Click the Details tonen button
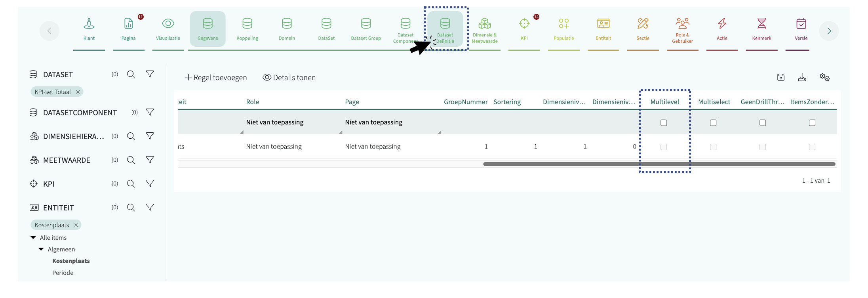Viewport: 868px width, 298px height. point(289,78)
